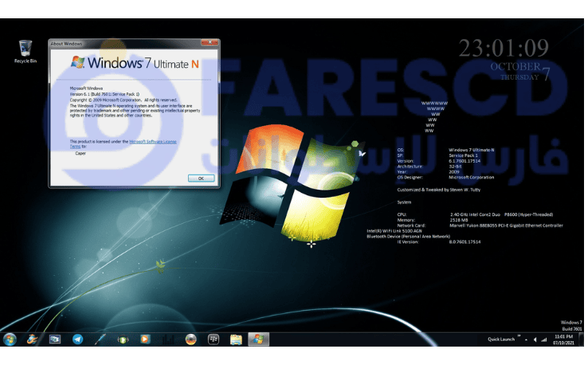The height and width of the screenshot is (365, 588).
Task: Expand Quick Launch toolbar chevron
Action: coord(519,336)
